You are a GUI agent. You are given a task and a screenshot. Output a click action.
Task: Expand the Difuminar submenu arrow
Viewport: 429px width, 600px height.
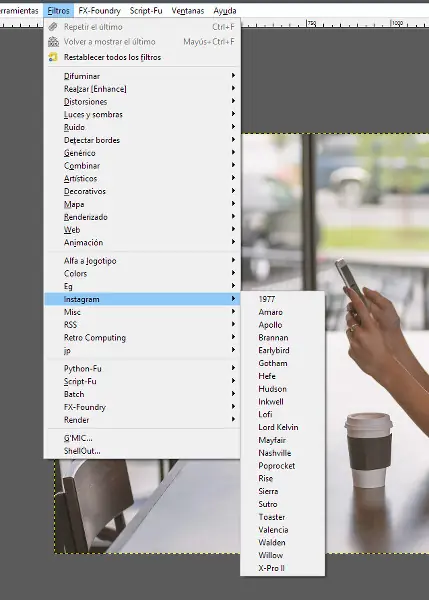[233, 76]
